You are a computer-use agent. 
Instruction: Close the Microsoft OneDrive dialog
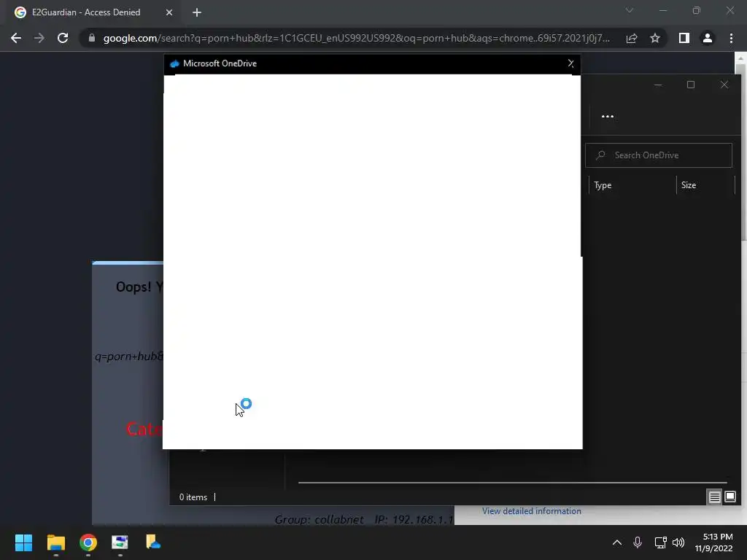coord(570,63)
